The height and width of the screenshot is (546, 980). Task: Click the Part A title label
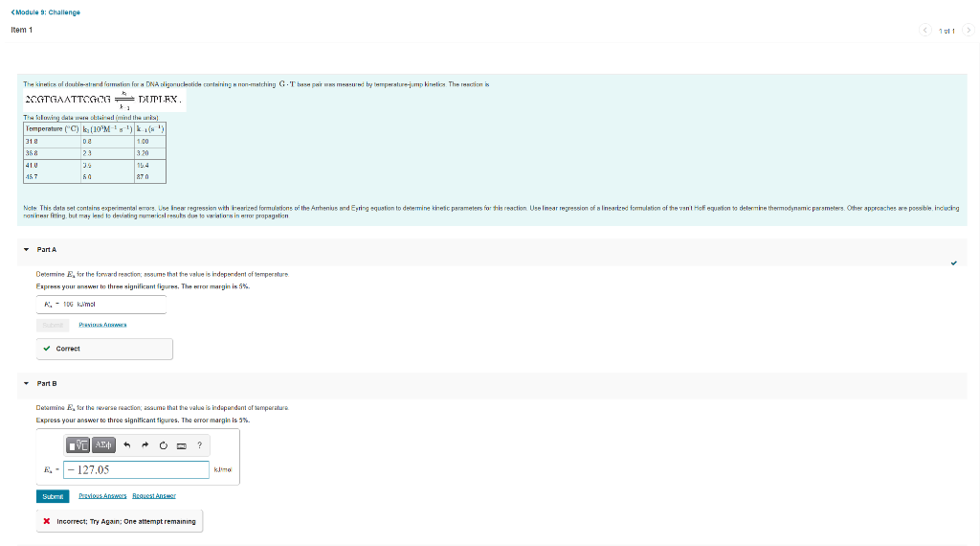coord(46,250)
